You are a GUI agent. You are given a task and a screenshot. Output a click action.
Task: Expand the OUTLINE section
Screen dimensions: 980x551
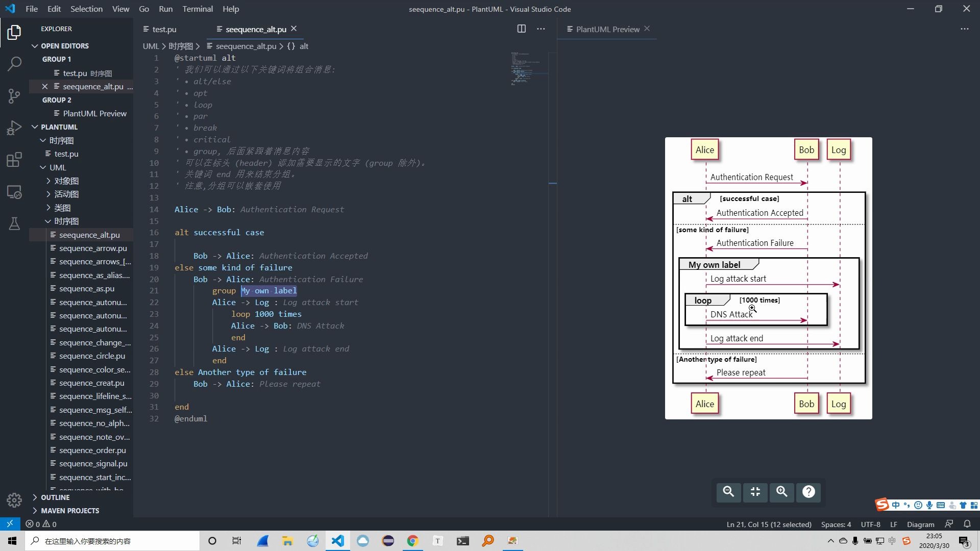pyautogui.click(x=56, y=497)
